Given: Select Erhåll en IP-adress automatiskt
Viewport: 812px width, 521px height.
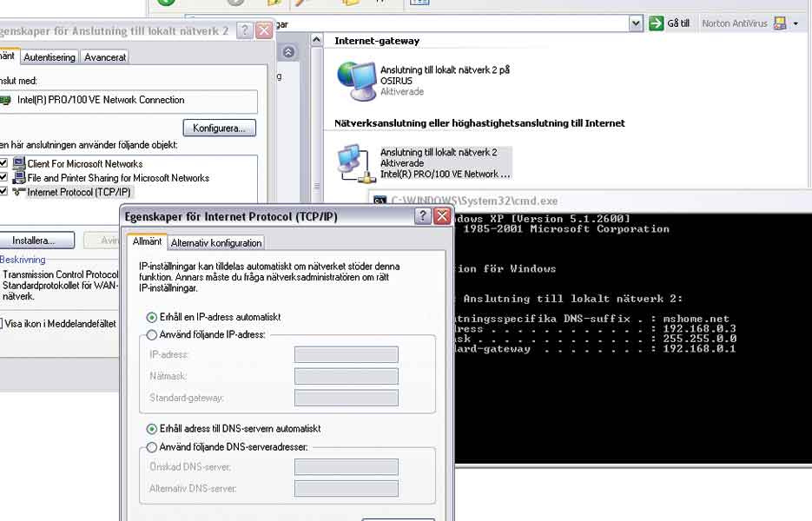Looking at the screenshot, I should click(x=152, y=317).
